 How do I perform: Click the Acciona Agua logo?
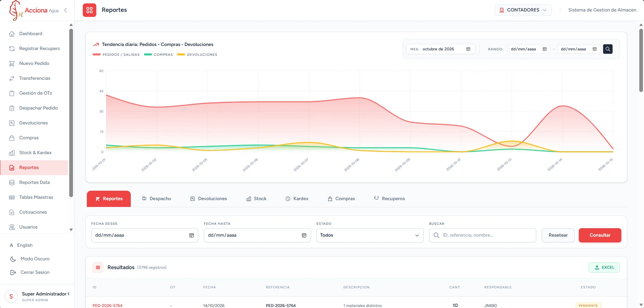(x=34, y=10)
